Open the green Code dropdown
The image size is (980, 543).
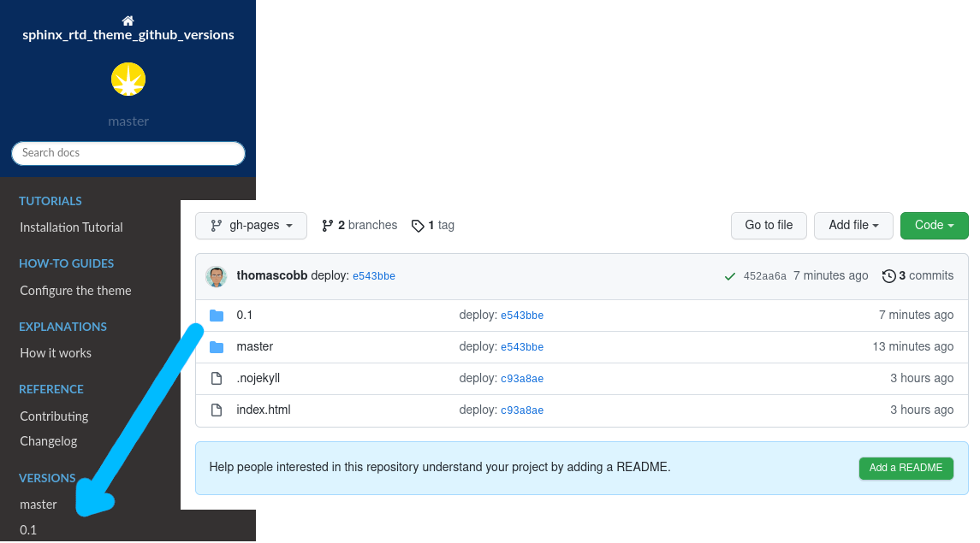coord(934,226)
